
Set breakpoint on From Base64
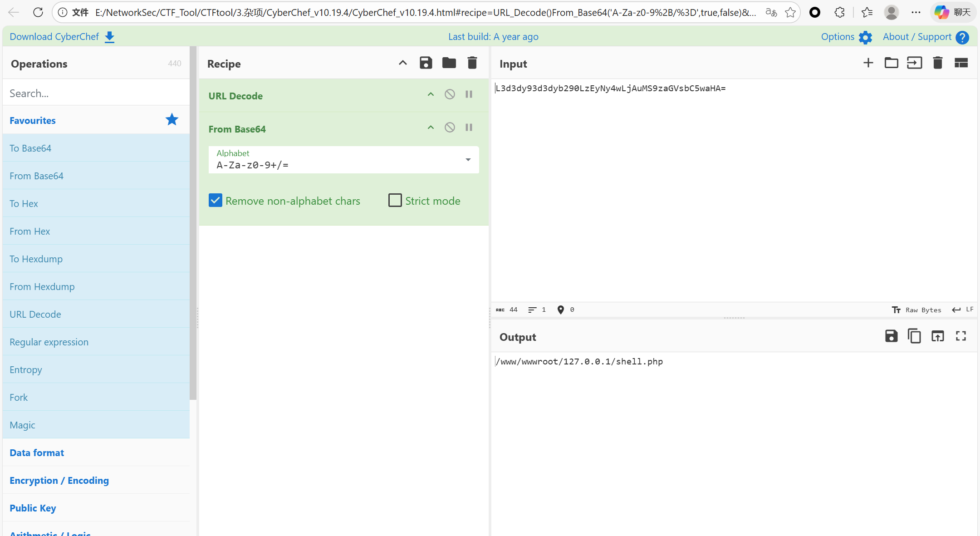tap(469, 128)
